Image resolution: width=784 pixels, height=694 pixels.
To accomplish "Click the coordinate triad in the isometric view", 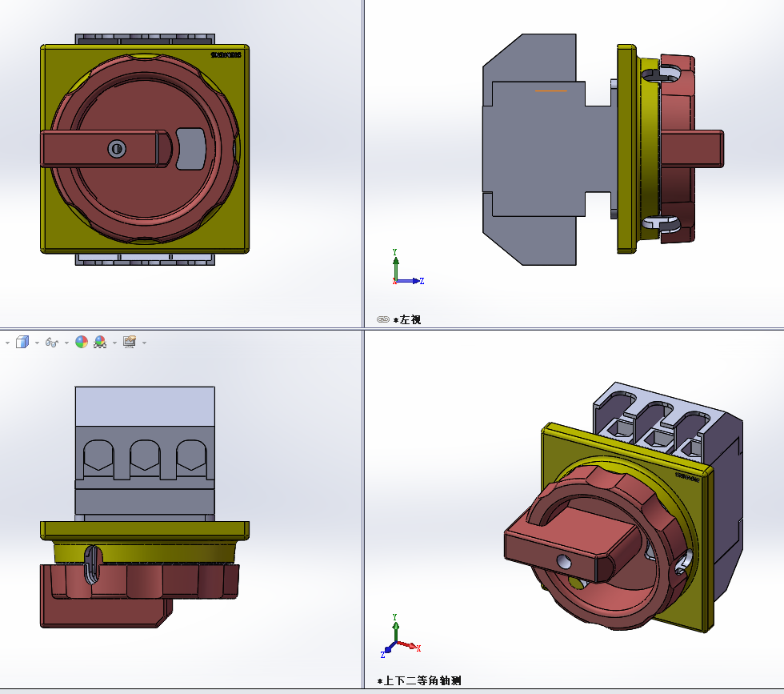I will (400, 636).
